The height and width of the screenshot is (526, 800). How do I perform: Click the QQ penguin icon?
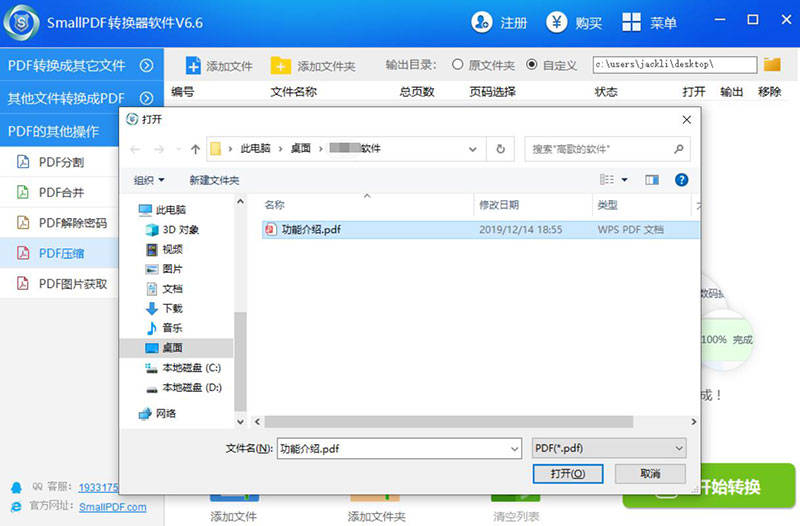point(16,487)
